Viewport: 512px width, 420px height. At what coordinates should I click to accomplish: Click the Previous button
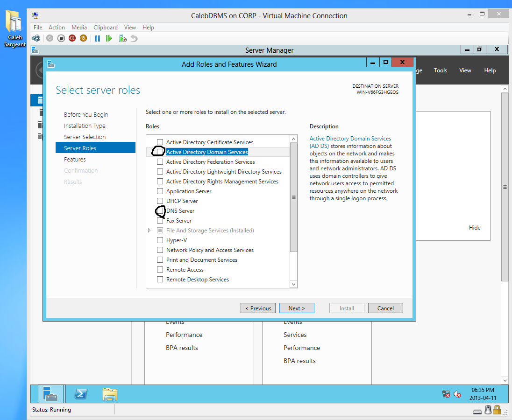pyautogui.click(x=258, y=308)
